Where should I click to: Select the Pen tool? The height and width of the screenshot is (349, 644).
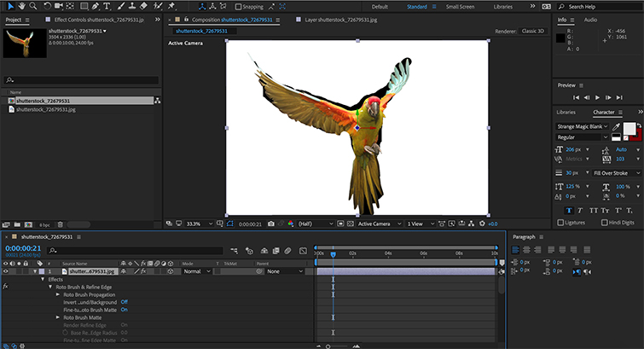(x=96, y=6)
